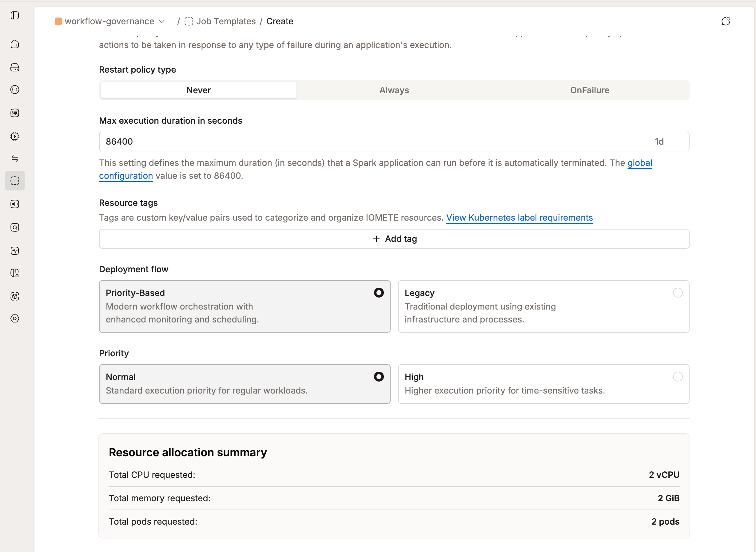This screenshot has height=552, width=756.
Task: Expand the workflow-governance domain dropdown
Action: point(162,22)
